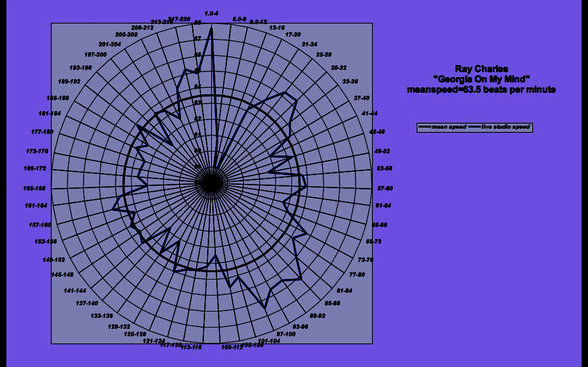Image resolution: width=588 pixels, height=367 pixels.
Task: Click the '29-32' category label
Action: pos(339,68)
